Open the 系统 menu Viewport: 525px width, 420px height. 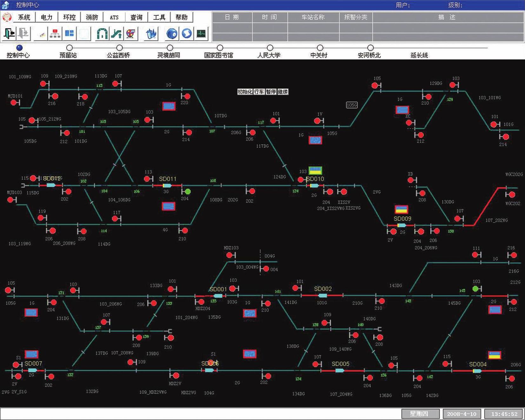pyautogui.click(x=24, y=17)
